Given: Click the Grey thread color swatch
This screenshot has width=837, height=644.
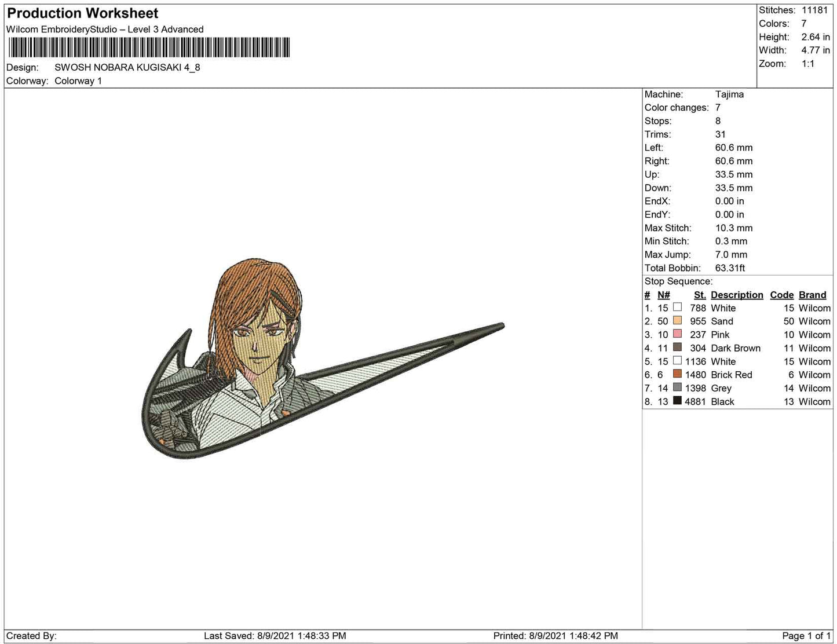Looking at the screenshot, I should 677,387.
